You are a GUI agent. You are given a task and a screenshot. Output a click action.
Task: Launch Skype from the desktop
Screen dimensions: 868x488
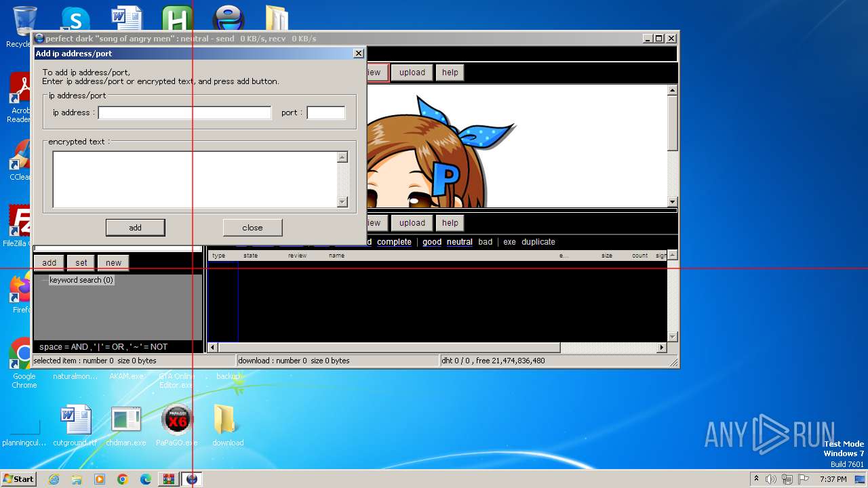[75, 19]
